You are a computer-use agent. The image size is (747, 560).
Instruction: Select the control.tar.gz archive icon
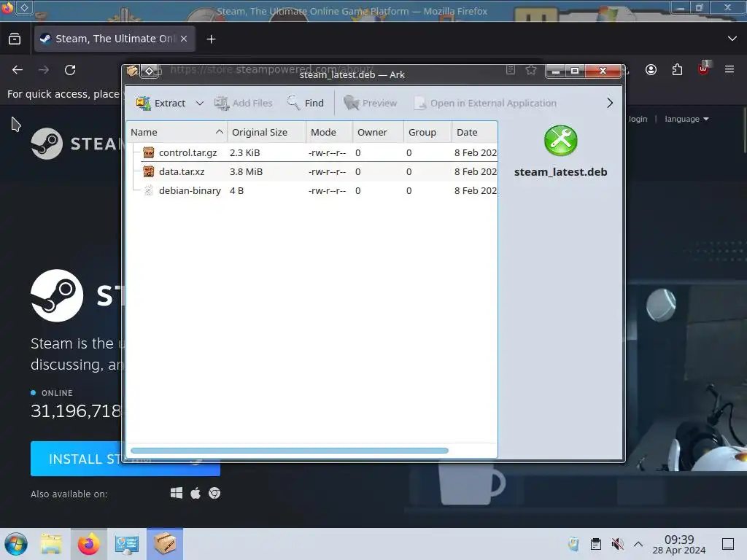pyautogui.click(x=149, y=152)
